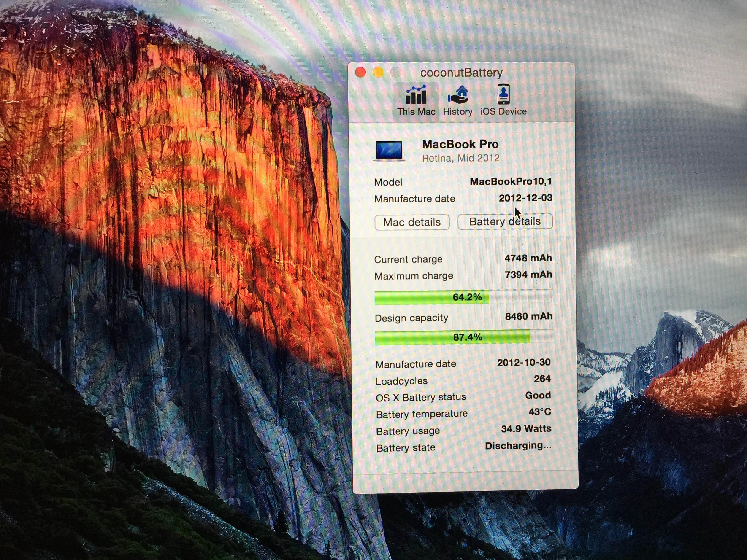Screen dimensions: 747x560
Task: Select the 7394 mAh maximum charge value
Action: tap(528, 275)
